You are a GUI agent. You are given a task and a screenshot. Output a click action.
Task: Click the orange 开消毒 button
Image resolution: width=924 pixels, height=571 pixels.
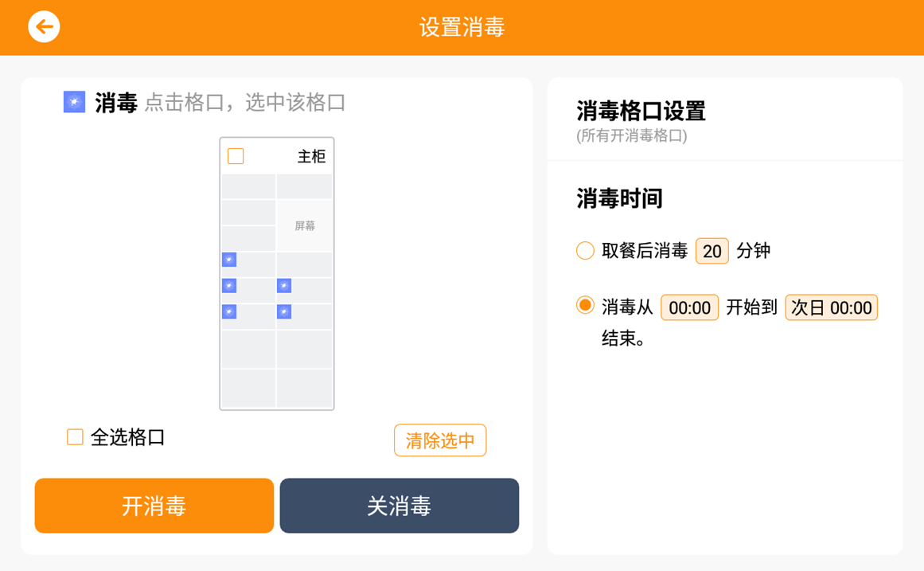click(x=154, y=506)
